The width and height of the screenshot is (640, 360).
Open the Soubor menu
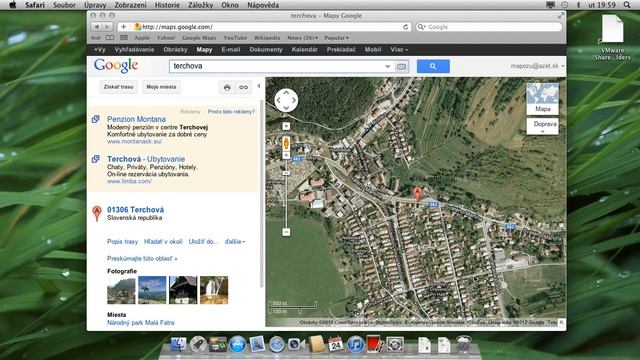point(64,5)
